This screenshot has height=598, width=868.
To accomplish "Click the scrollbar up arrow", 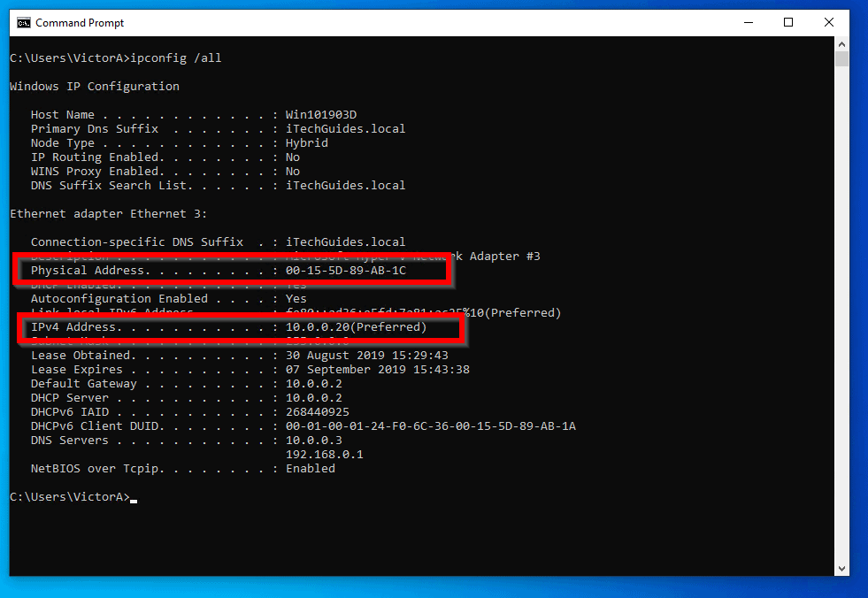I will click(x=843, y=44).
